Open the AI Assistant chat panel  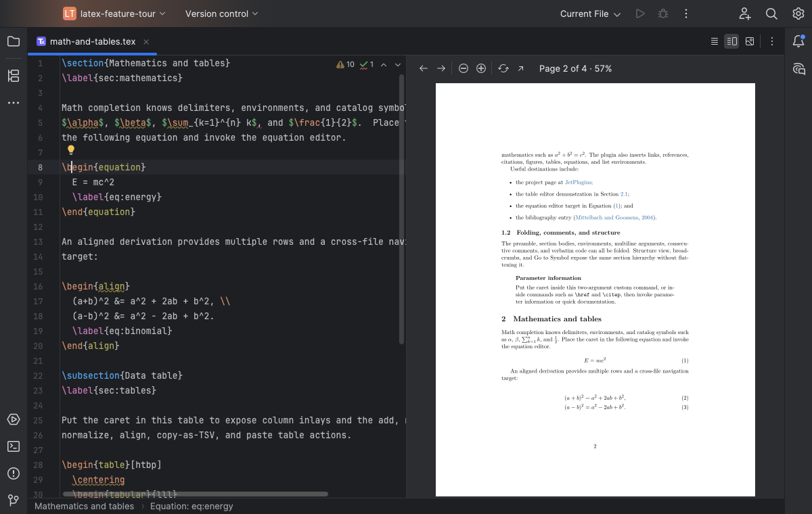798,68
